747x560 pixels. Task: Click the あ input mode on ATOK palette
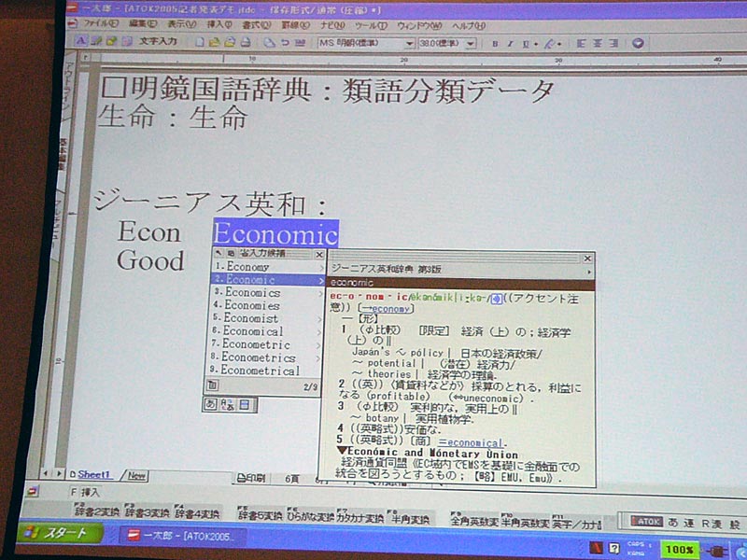click(672, 523)
